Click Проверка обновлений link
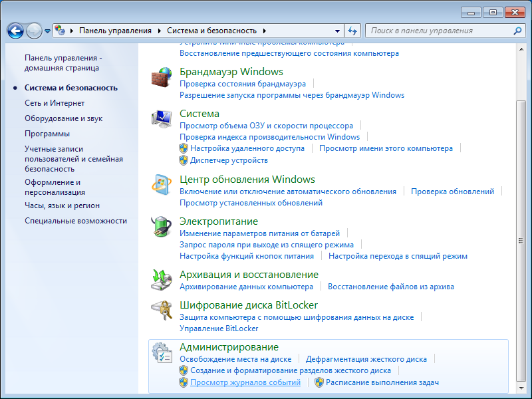 coord(452,192)
